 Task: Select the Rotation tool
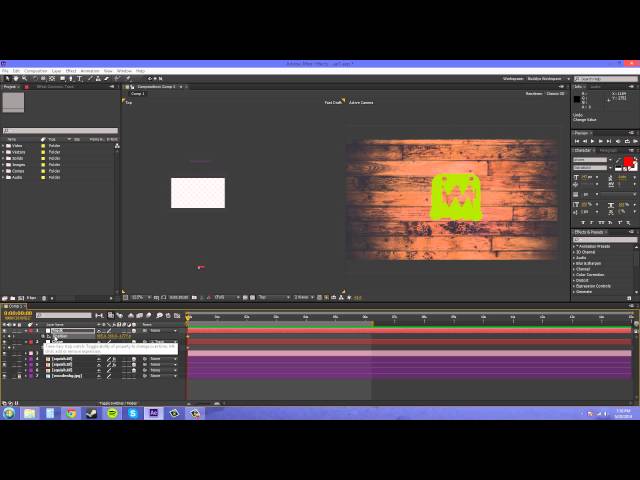[35, 78]
